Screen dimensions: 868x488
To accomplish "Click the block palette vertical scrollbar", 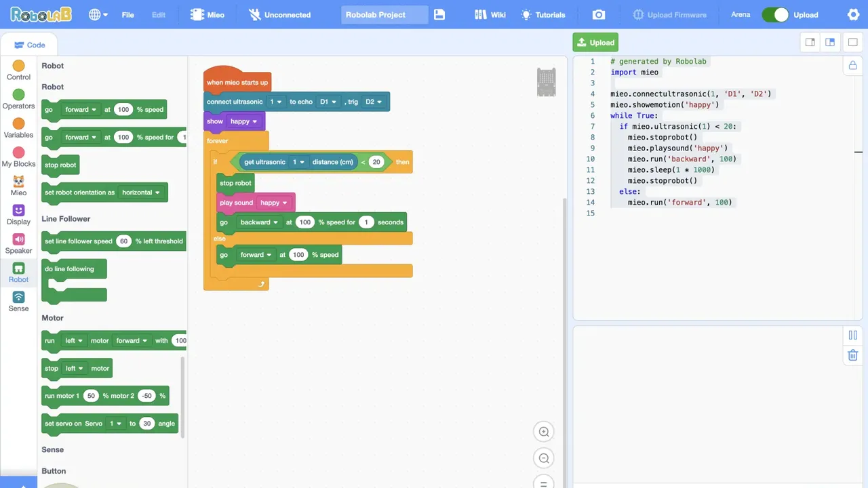I will coord(182,396).
